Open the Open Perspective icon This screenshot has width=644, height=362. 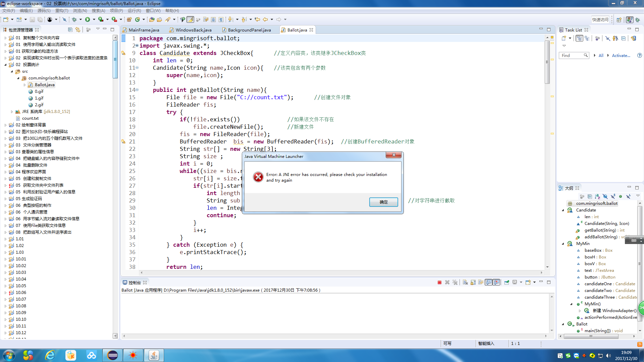coord(619,19)
